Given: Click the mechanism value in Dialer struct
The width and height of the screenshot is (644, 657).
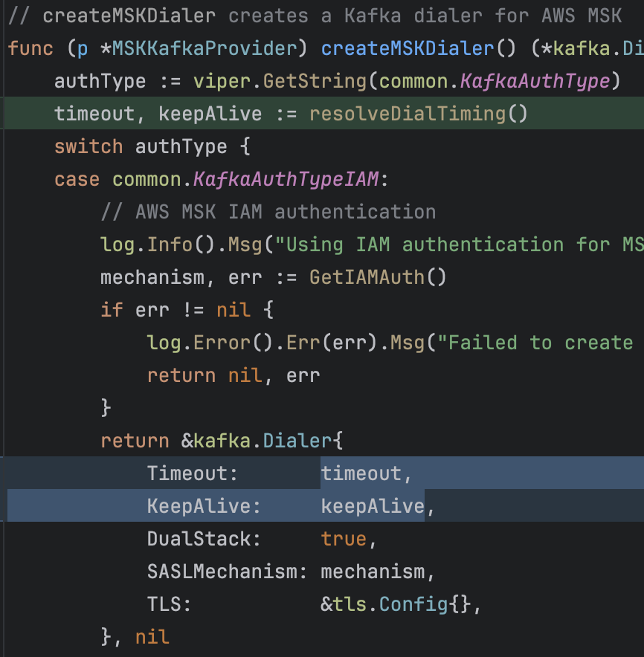Looking at the screenshot, I should [373, 572].
